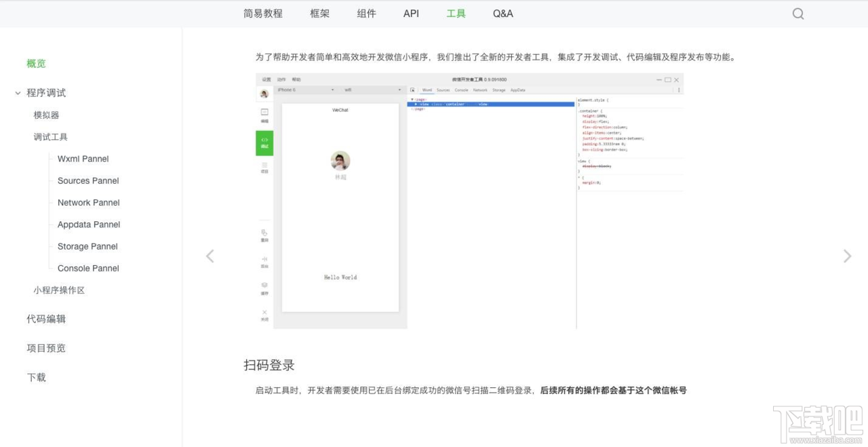The height and width of the screenshot is (447, 868).
Task: Click the 重启 restart icon
Action: (x=264, y=233)
